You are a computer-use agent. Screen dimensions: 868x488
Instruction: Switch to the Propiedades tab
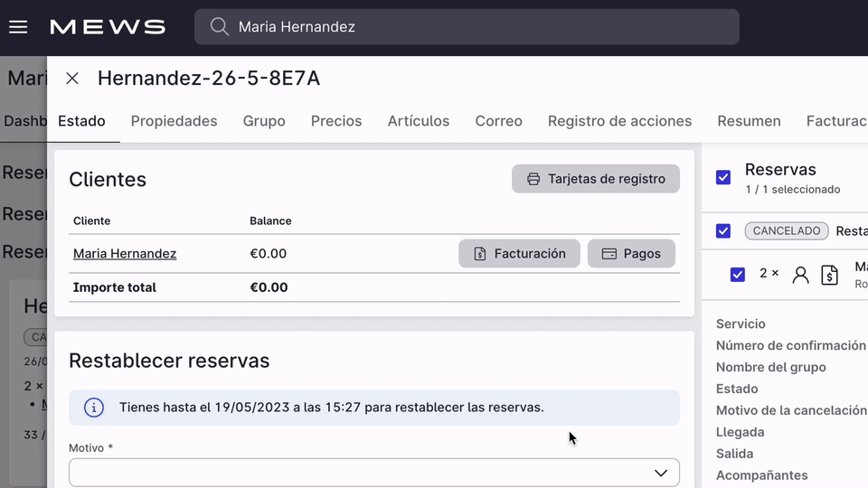(x=174, y=121)
